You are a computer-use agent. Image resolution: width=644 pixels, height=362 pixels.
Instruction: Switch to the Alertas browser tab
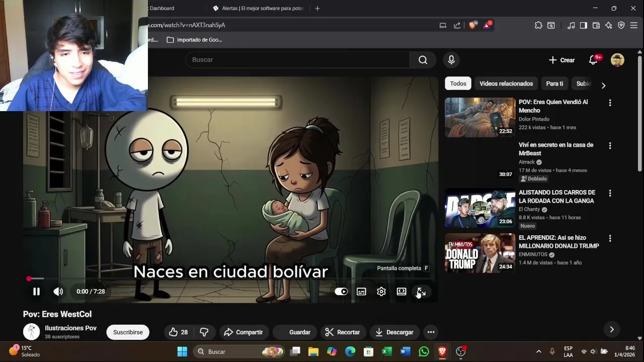259,8
